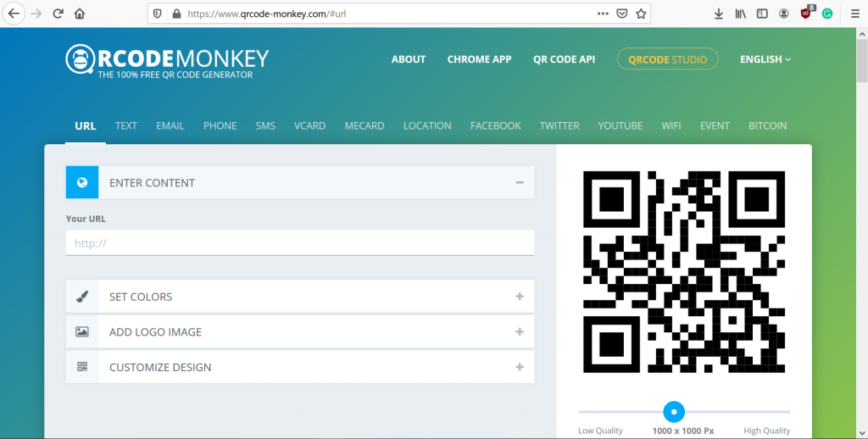Expand Customize Design plus sign
The width and height of the screenshot is (868, 439).
pyautogui.click(x=520, y=367)
